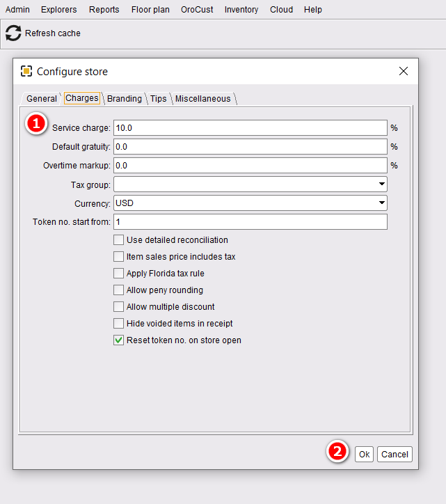Image resolution: width=446 pixels, height=504 pixels.
Task: Click the Refresh cache arrows icon
Action: tap(13, 33)
